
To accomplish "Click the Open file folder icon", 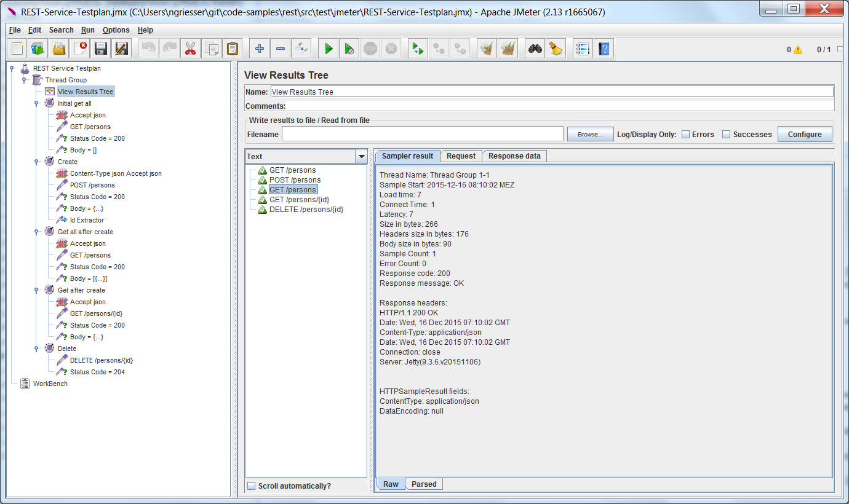I will pos(59,49).
